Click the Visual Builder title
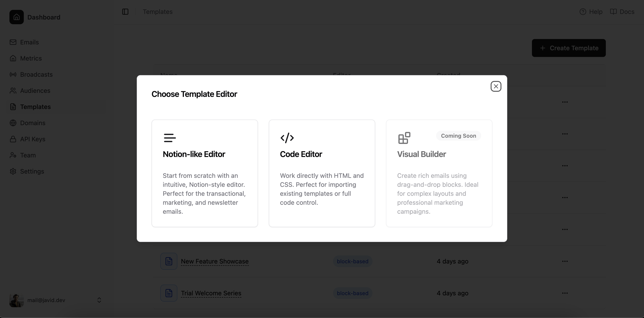The width and height of the screenshot is (644, 318). [x=421, y=154]
